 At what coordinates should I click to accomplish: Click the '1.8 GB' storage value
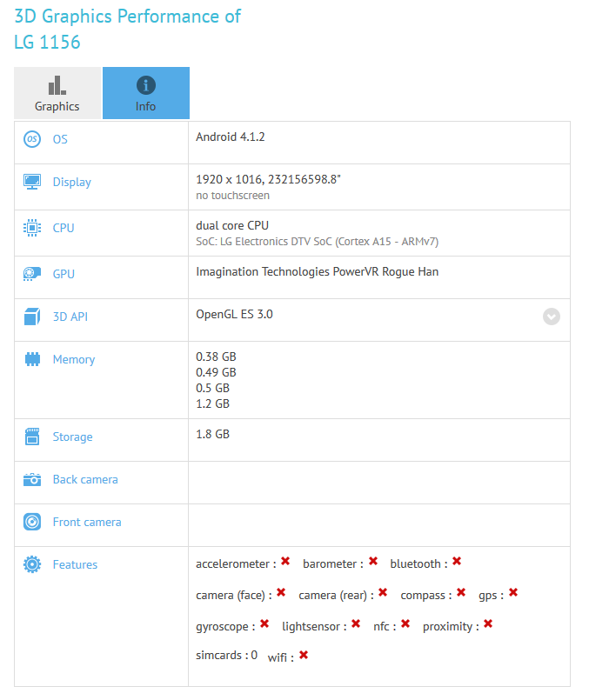[x=212, y=434]
